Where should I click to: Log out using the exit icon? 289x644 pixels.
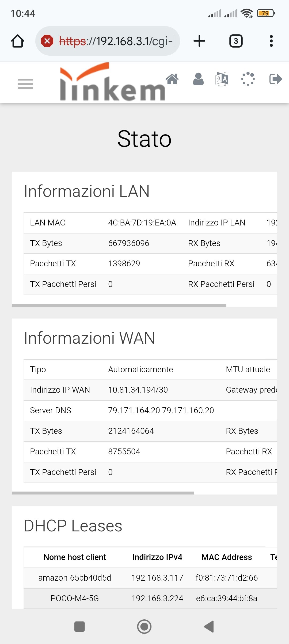275,79
